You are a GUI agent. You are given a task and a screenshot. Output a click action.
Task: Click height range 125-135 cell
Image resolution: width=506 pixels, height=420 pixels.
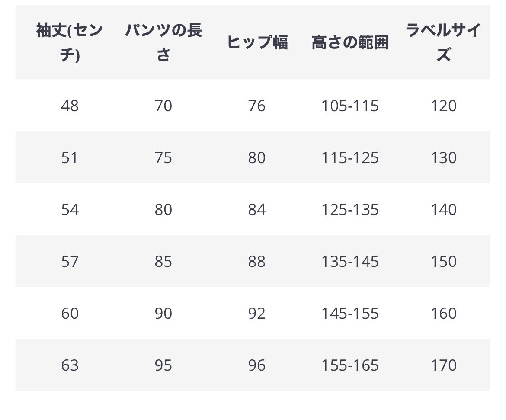(x=350, y=209)
